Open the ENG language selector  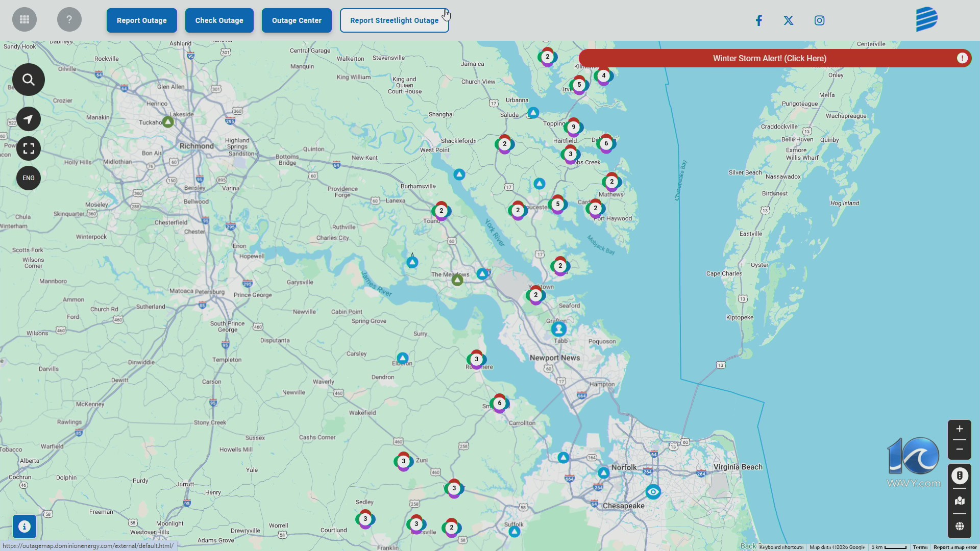[29, 178]
